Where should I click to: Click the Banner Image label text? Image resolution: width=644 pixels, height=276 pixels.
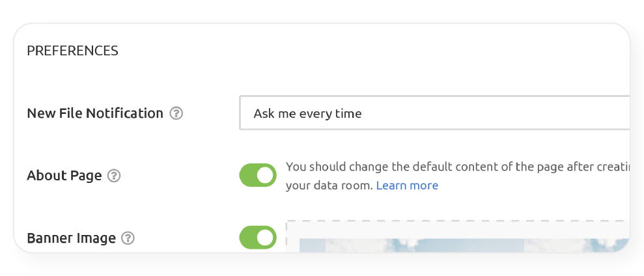[x=71, y=238]
